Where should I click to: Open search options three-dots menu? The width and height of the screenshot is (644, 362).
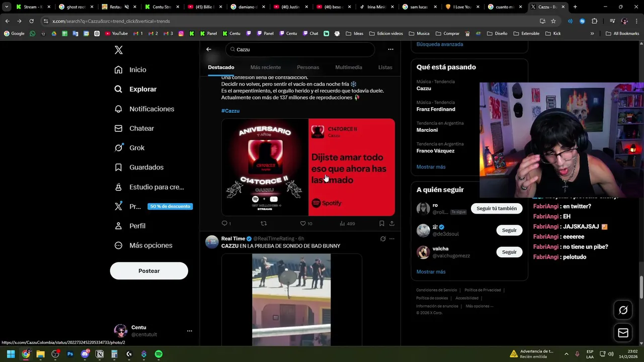coord(390,49)
